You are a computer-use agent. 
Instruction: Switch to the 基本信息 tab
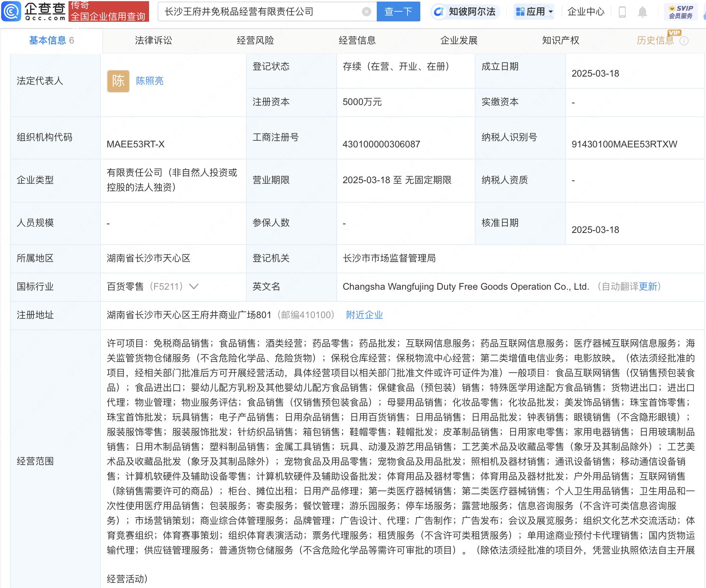51,40
